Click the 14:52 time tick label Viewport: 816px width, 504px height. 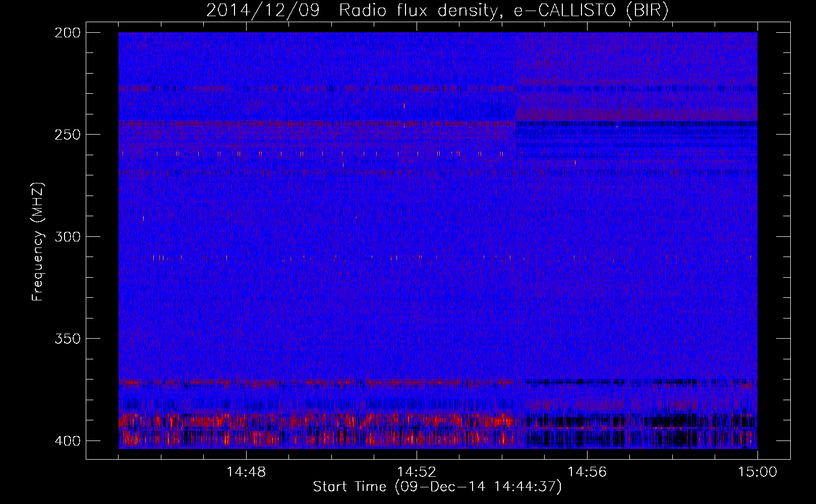click(417, 472)
